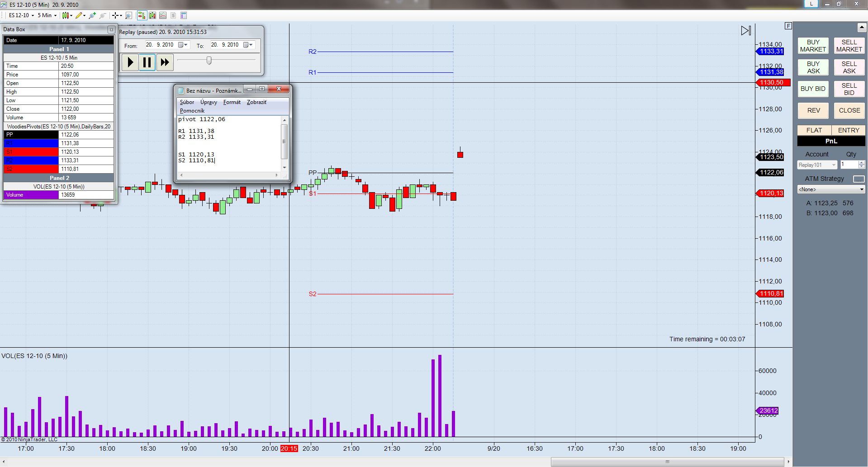868x467 pixels.
Task: Increase order quantity with up arrow
Action: (862, 163)
